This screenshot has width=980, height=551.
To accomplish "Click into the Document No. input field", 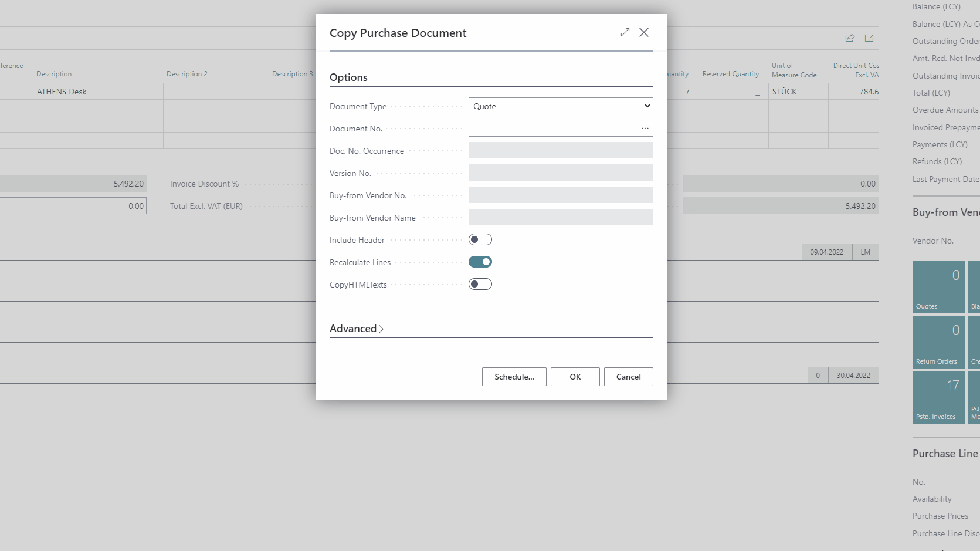I will point(551,129).
